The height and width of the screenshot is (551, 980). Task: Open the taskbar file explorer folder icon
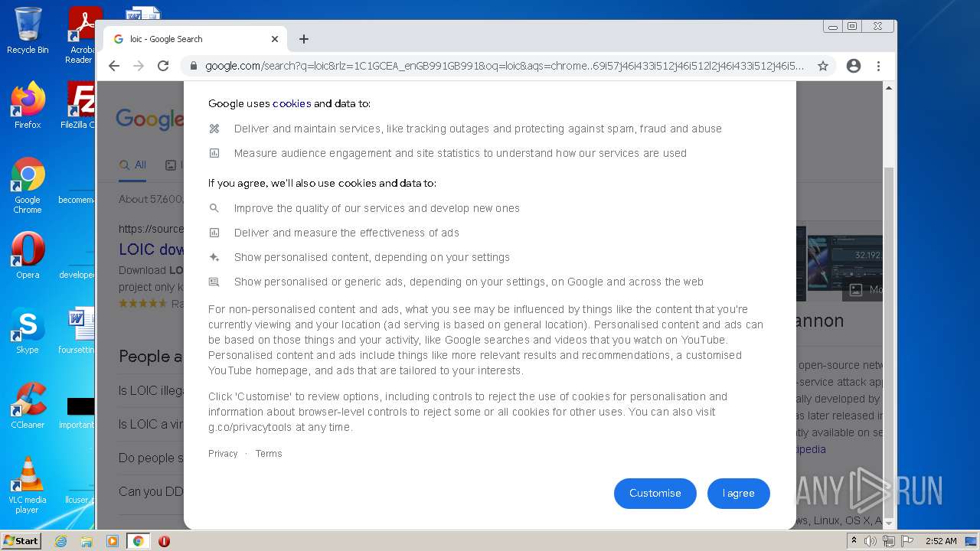87,541
